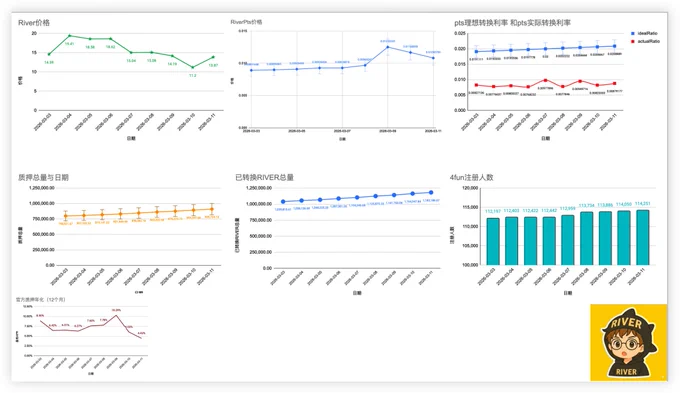Click the last blue point in 已转换RIVER总量
Screen dimensions: 680x393
(x=431, y=193)
